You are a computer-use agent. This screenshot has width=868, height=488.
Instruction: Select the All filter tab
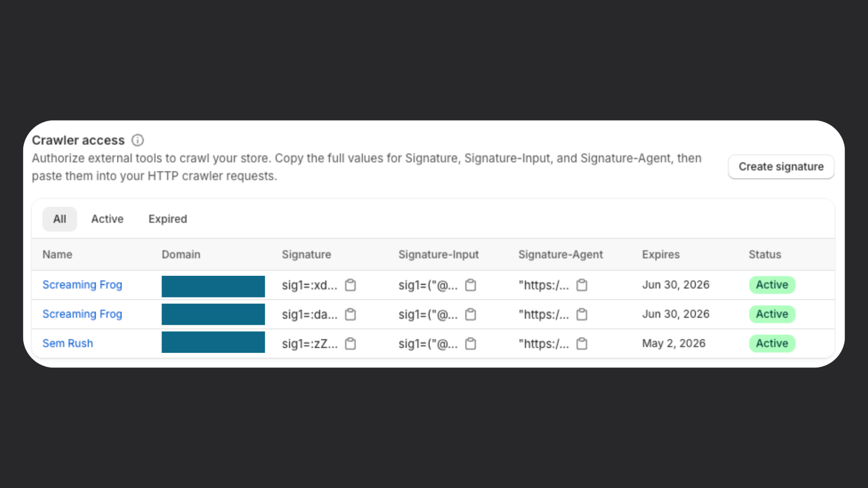[x=59, y=219]
